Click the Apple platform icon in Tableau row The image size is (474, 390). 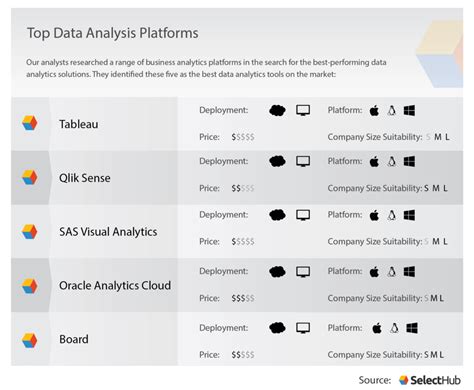tap(374, 110)
